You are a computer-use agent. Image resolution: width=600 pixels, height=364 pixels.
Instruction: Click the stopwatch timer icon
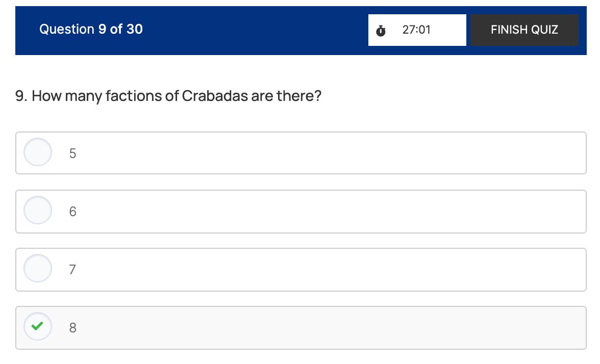coord(381,31)
